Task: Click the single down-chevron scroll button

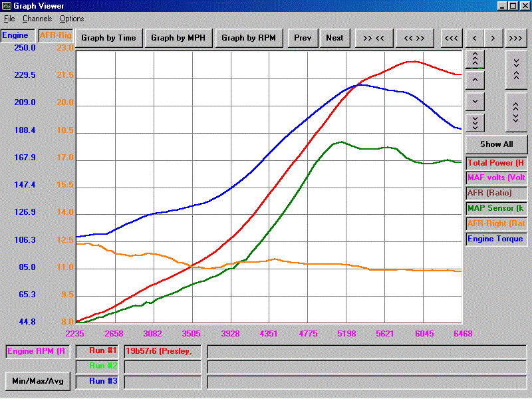Action: point(475,102)
